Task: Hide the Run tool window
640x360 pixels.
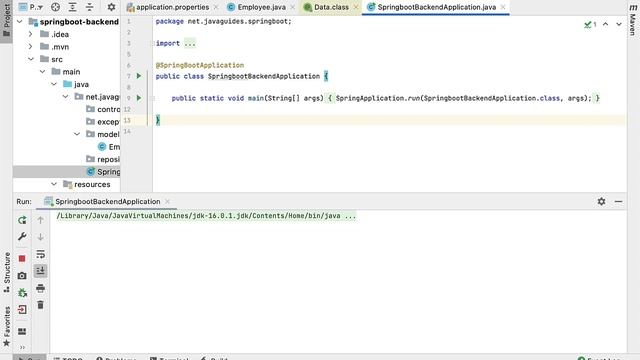Action: 618,202
